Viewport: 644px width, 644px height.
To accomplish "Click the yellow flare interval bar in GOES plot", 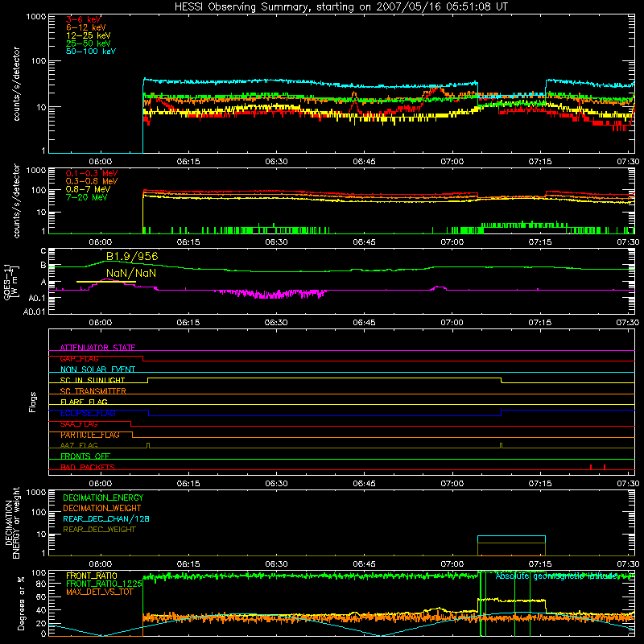I will 106,282.
